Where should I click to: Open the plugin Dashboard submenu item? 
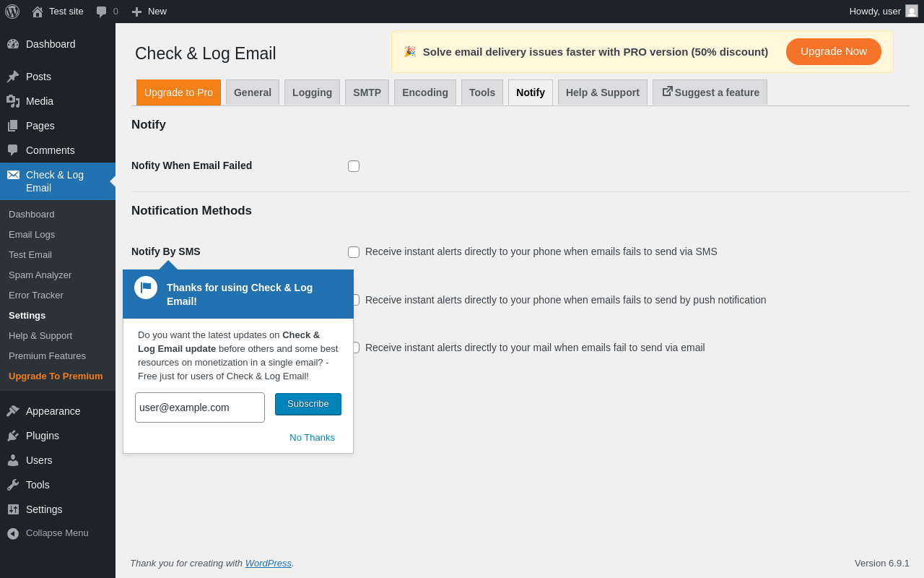(32, 214)
